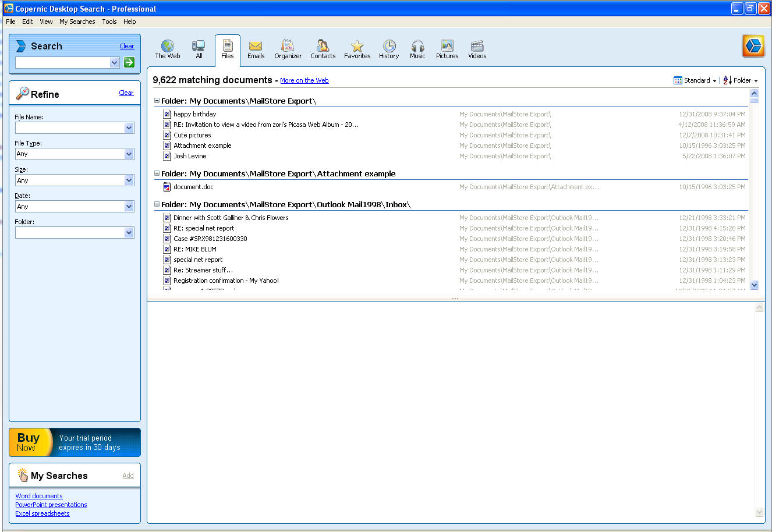Open the Tools menu
This screenshot has height=532, width=772.
point(109,22)
